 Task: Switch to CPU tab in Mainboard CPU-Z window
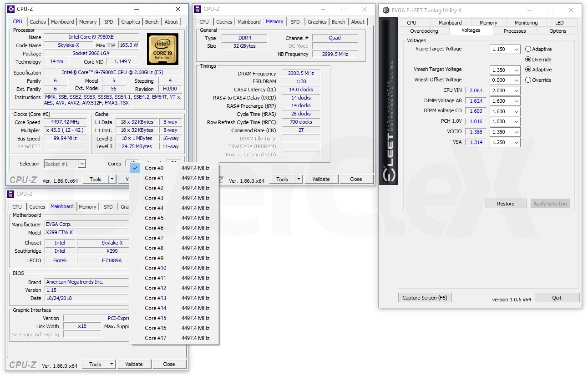(17, 207)
